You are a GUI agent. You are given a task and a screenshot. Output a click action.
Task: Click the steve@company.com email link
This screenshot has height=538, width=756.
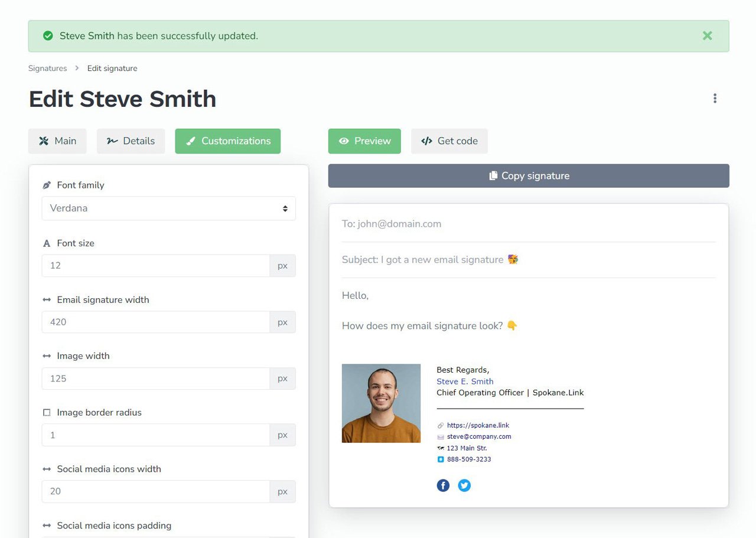[x=479, y=437]
